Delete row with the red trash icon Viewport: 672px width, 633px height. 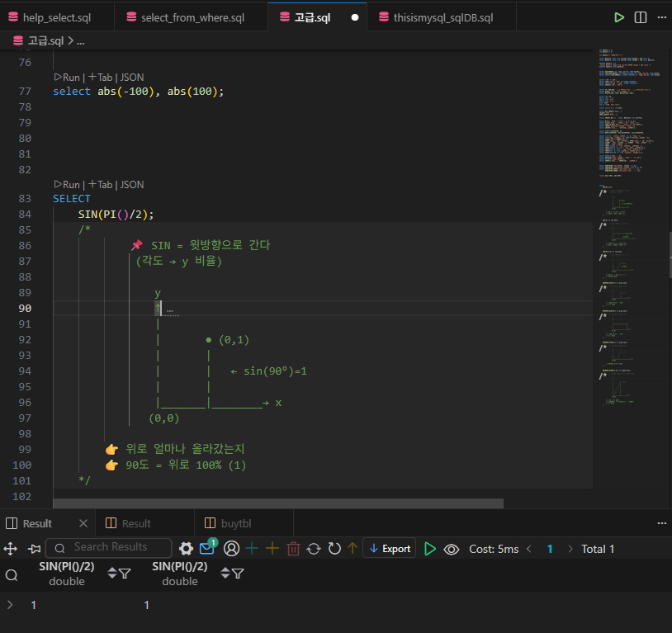pyautogui.click(x=293, y=549)
